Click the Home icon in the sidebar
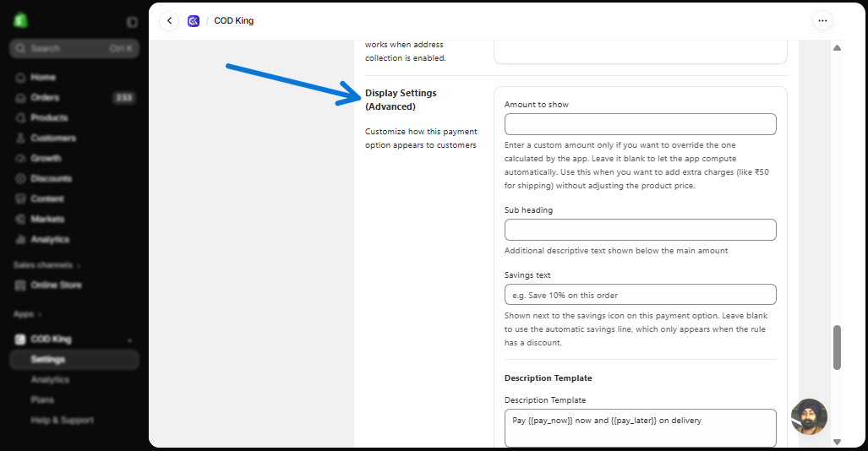Viewport: 868px width, 451px height. click(x=20, y=78)
